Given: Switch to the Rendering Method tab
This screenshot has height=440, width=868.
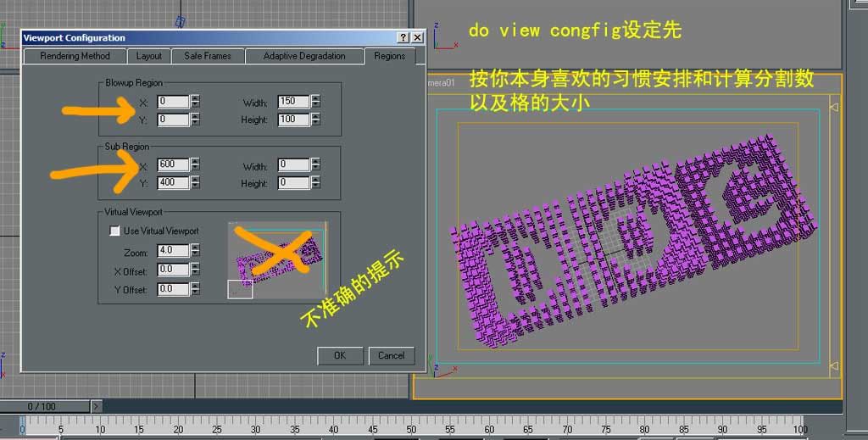Looking at the screenshot, I should pyautogui.click(x=77, y=56).
